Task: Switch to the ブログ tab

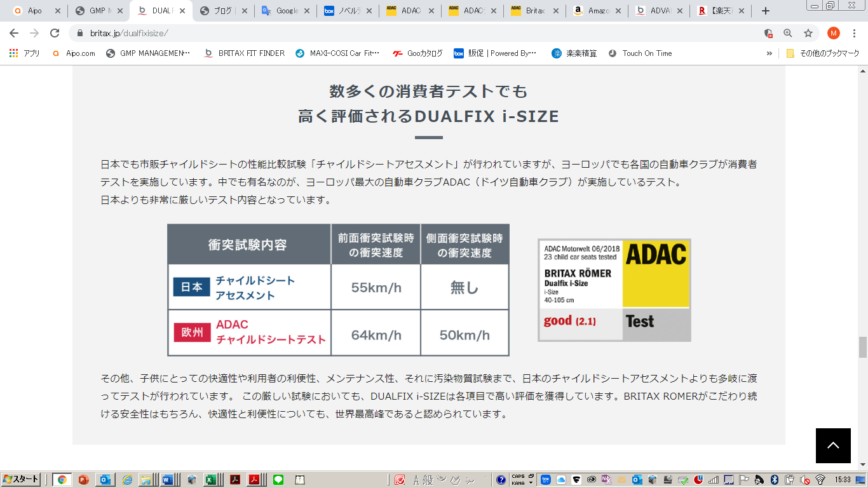Action: [222, 11]
